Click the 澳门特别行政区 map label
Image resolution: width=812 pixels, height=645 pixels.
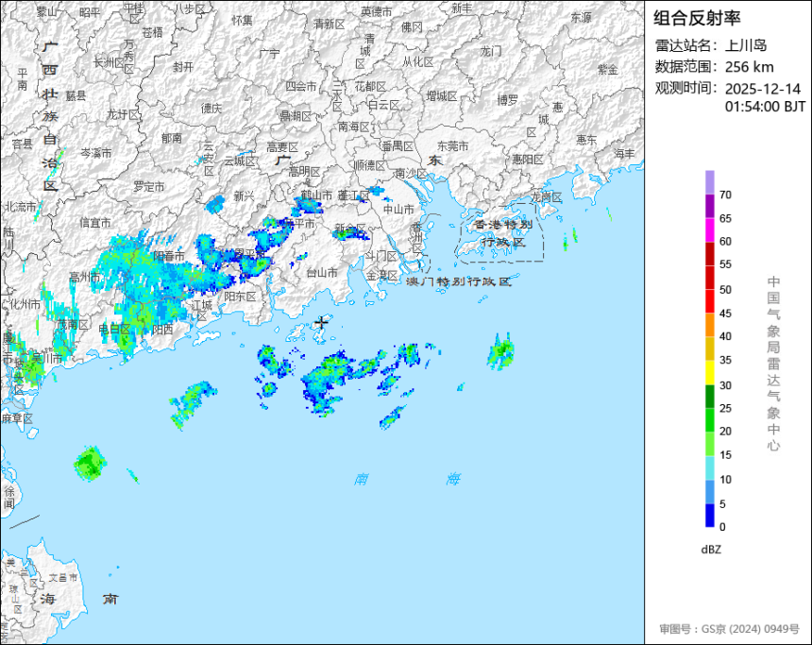tap(458, 281)
